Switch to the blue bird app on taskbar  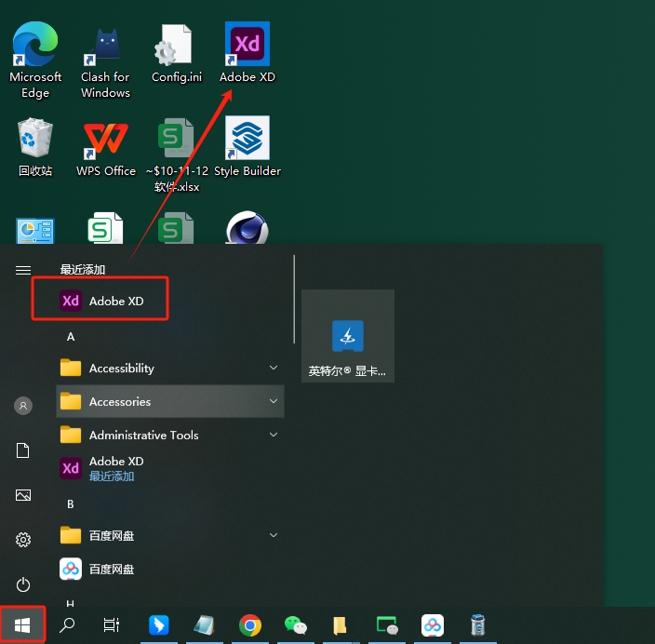pyautogui.click(x=159, y=625)
